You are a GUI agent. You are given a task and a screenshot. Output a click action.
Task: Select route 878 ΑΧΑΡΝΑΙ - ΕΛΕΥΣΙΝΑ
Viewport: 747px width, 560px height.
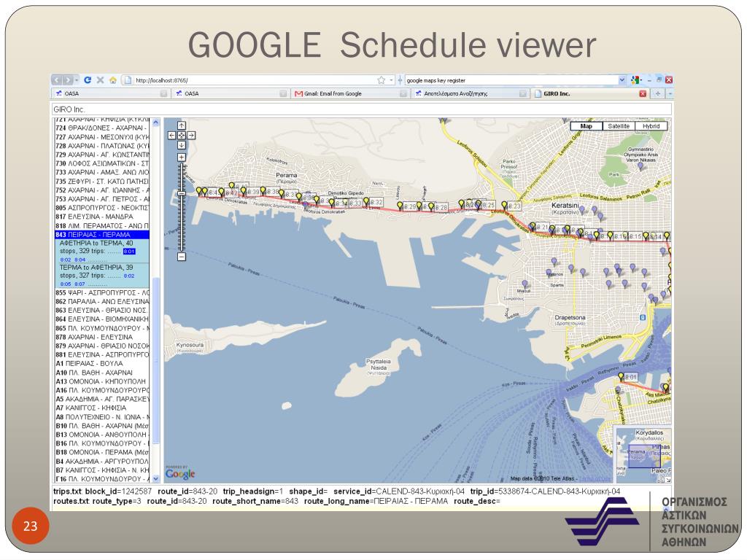(102, 337)
